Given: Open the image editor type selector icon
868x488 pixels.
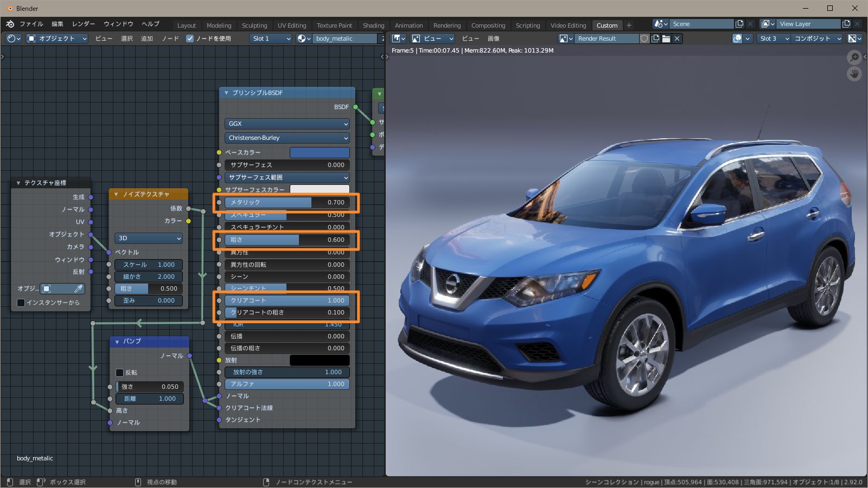Looking at the screenshot, I should (399, 38).
